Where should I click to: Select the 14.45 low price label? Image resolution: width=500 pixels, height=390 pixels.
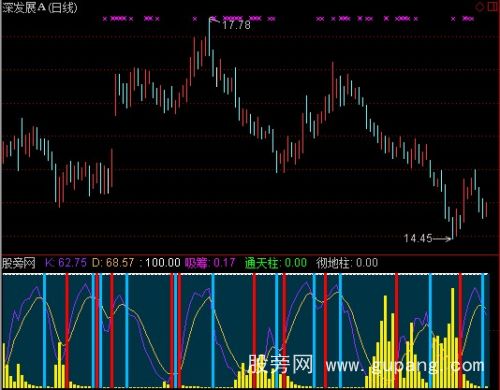[418, 238]
